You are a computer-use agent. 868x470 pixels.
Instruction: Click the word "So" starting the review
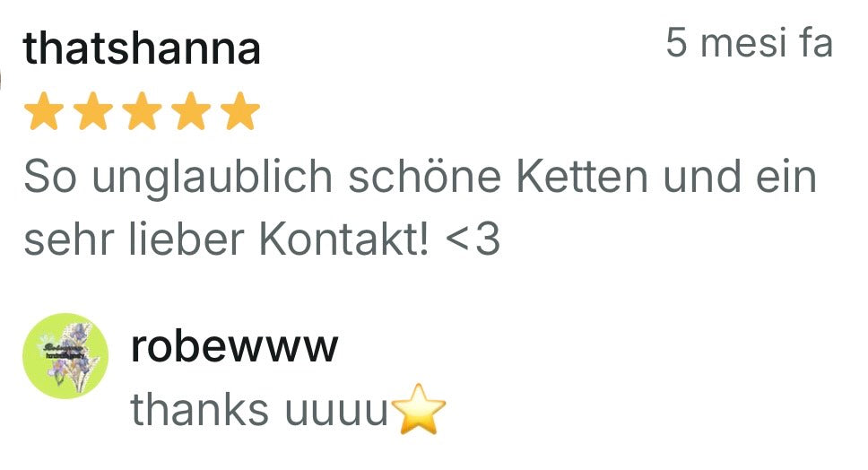(x=50, y=178)
